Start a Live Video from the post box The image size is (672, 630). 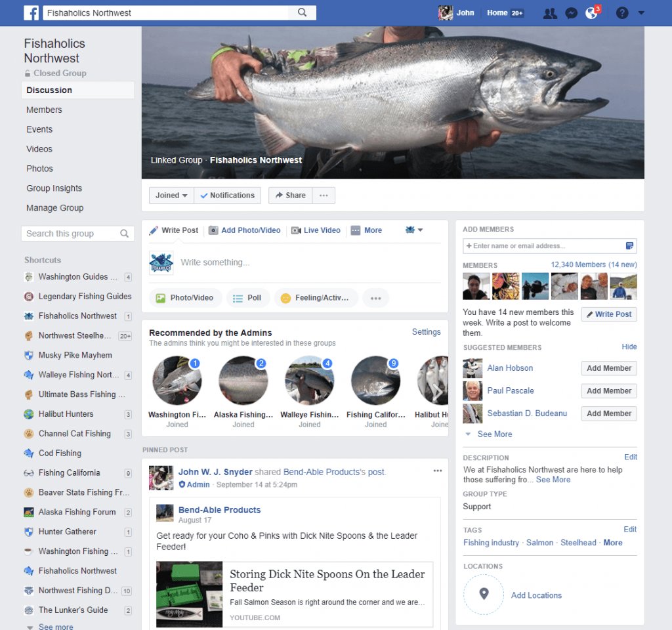click(x=314, y=230)
